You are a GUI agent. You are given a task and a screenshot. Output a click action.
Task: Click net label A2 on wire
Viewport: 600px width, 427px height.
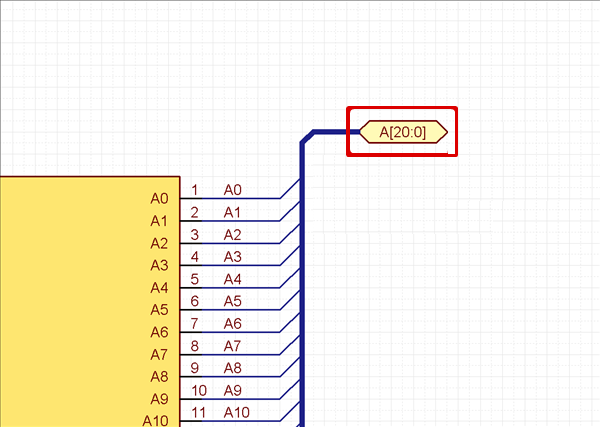point(233,235)
